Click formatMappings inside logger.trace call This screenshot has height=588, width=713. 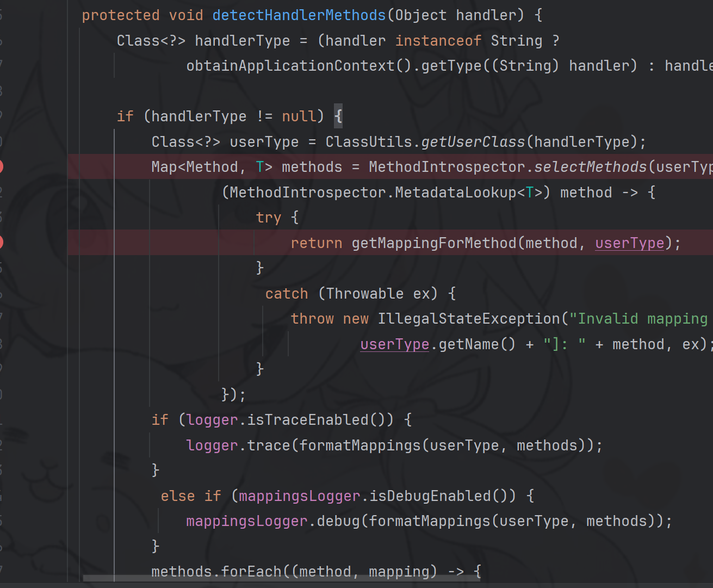pos(359,445)
